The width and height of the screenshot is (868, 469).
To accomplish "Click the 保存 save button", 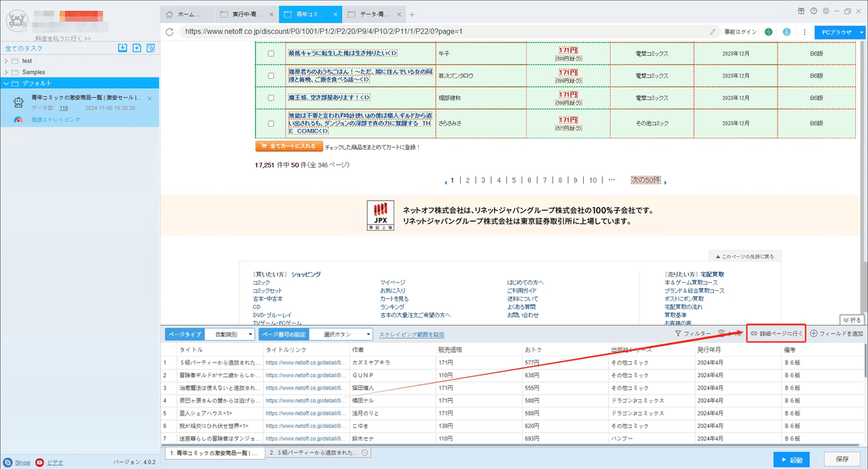I will point(842,459).
